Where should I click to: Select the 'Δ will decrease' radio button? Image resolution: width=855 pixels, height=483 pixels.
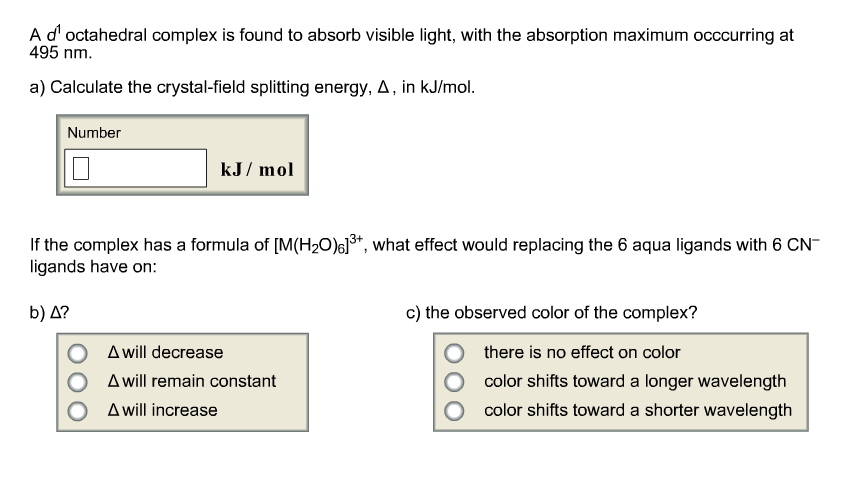tap(74, 353)
